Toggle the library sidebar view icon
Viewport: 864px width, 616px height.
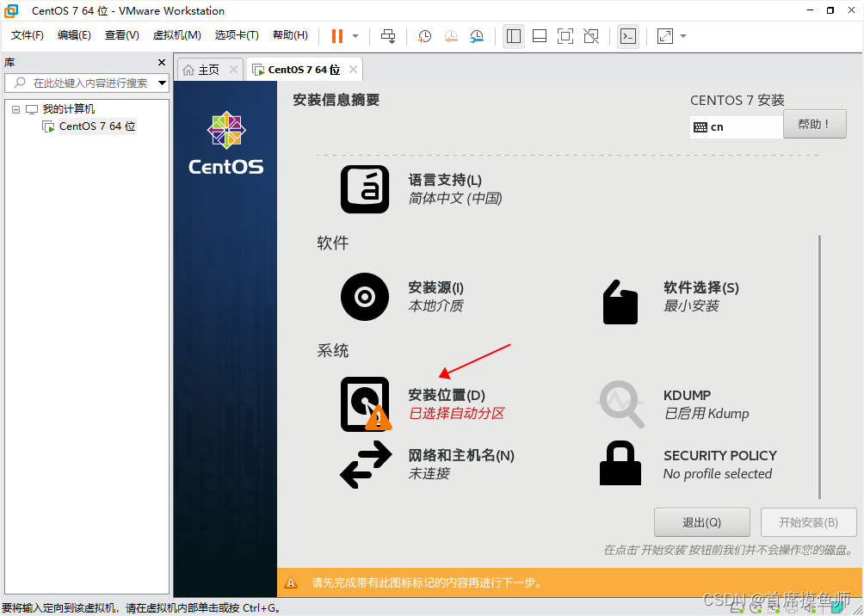(514, 36)
